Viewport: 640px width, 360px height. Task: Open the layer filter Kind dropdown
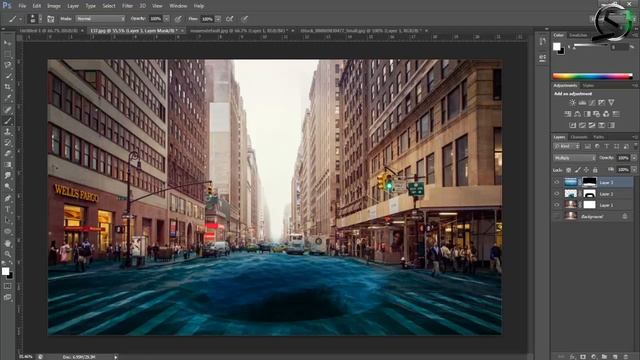(567, 146)
